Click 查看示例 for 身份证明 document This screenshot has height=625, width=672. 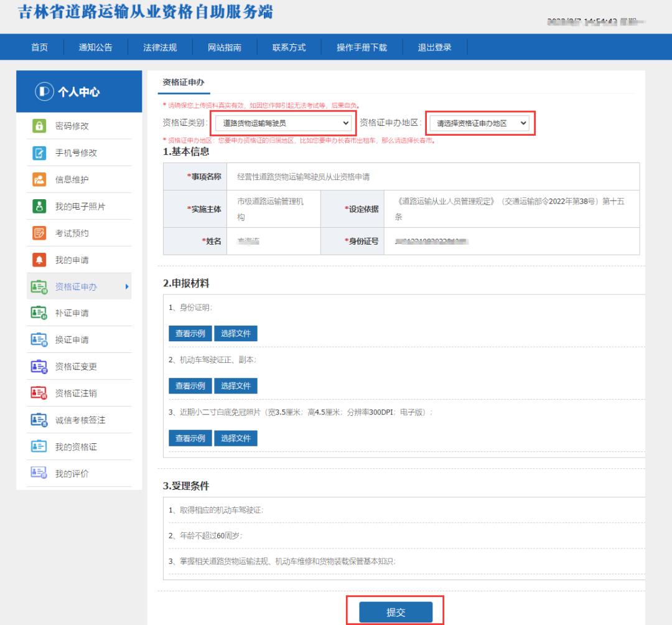[190, 333]
